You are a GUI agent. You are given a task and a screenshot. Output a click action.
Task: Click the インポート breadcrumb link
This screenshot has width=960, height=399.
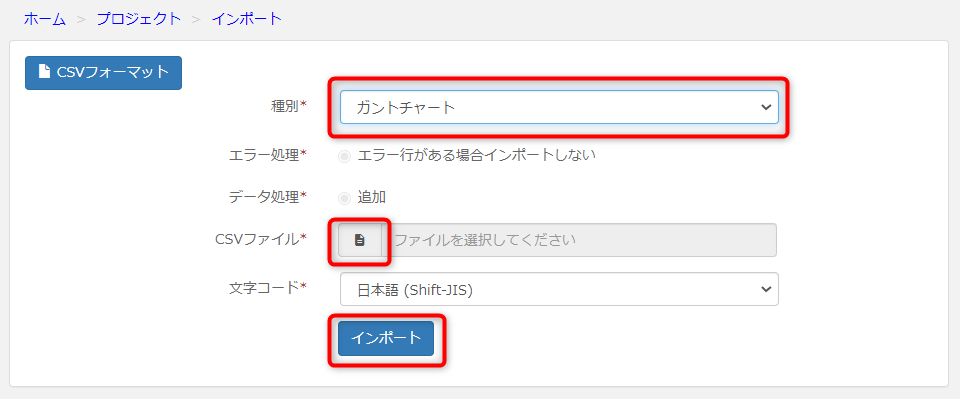(x=247, y=19)
